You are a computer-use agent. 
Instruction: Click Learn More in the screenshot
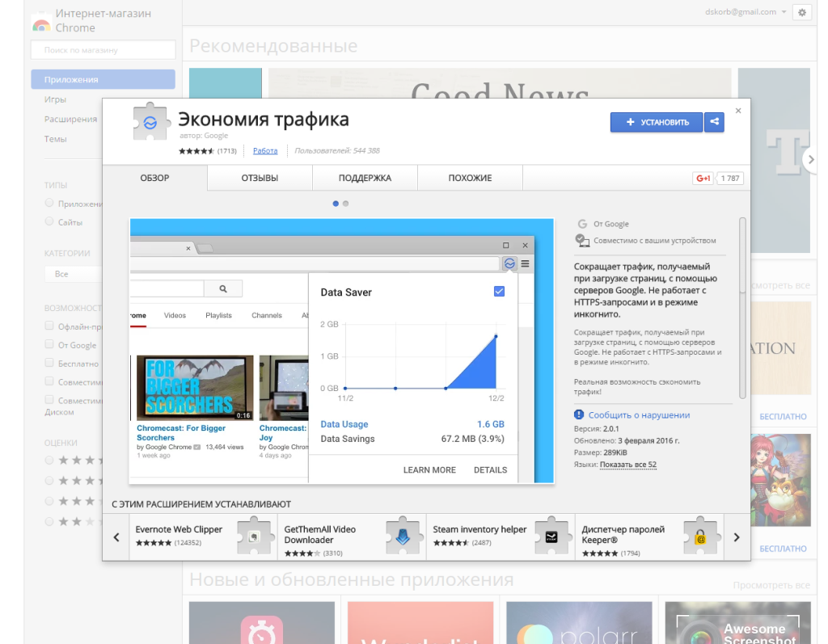pos(429,469)
